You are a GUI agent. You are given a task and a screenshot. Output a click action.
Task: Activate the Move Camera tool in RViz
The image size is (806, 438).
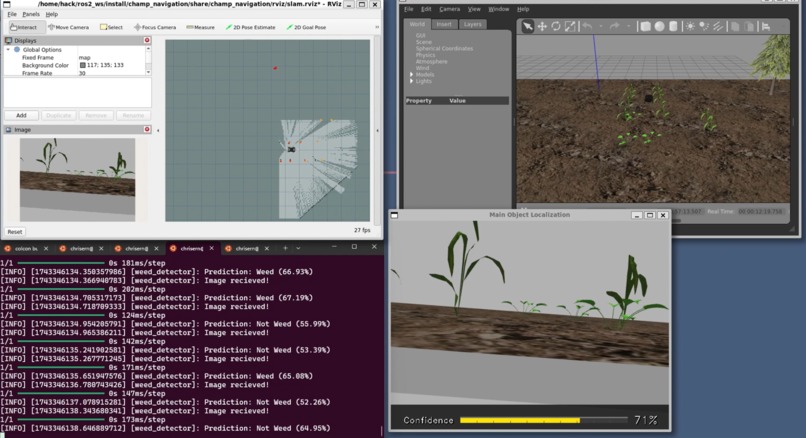point(68,27)
